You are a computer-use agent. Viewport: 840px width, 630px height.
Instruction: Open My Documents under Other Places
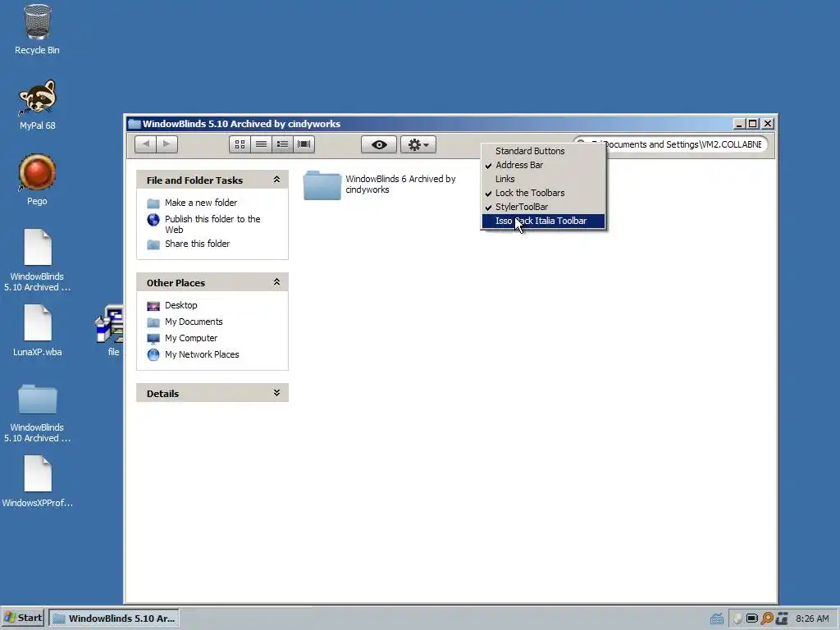[194, 322]
